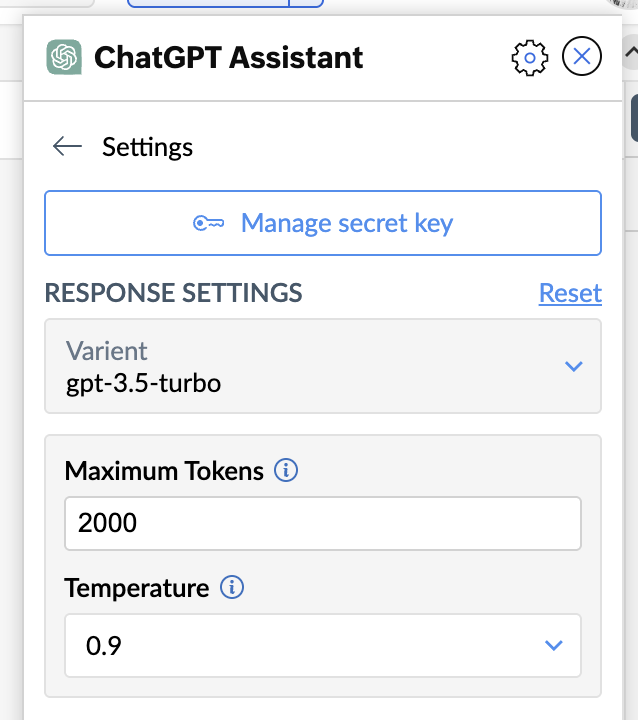
Task: Click the Temperature label text
Action: (x=137, y=588)
